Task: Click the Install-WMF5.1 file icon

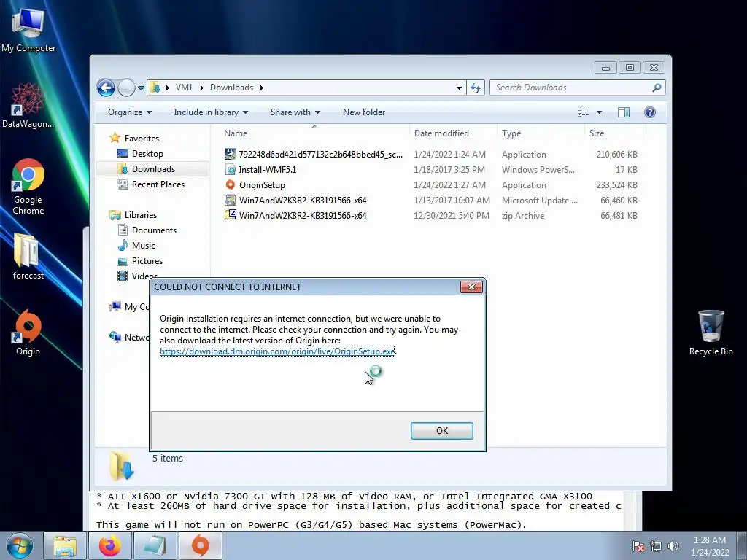Action: [231, 169]
